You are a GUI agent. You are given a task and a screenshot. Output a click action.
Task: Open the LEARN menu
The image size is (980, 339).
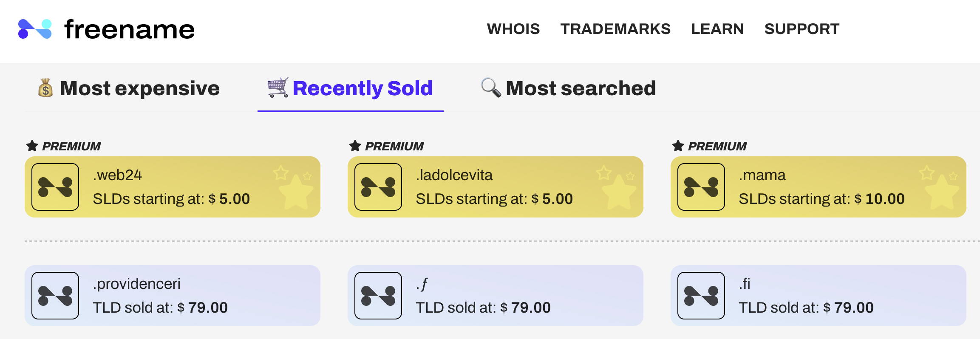[717, 29]
